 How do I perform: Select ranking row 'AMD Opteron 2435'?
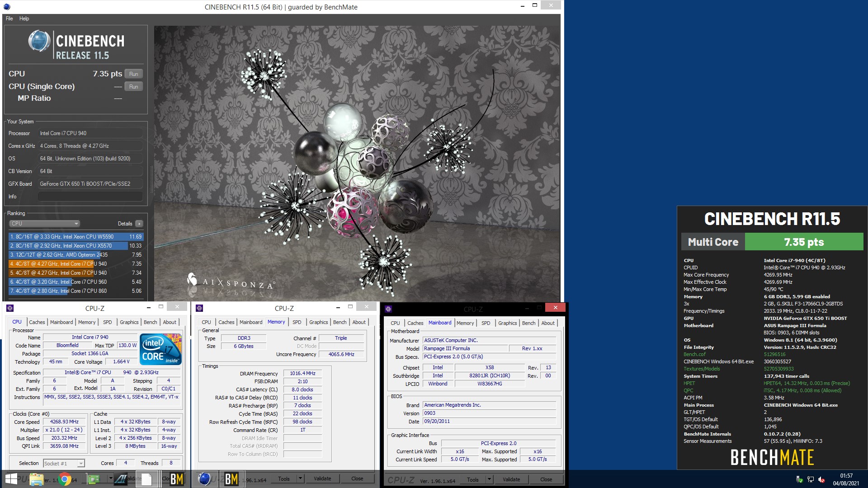pyautogui.click(x=76, y=255)
